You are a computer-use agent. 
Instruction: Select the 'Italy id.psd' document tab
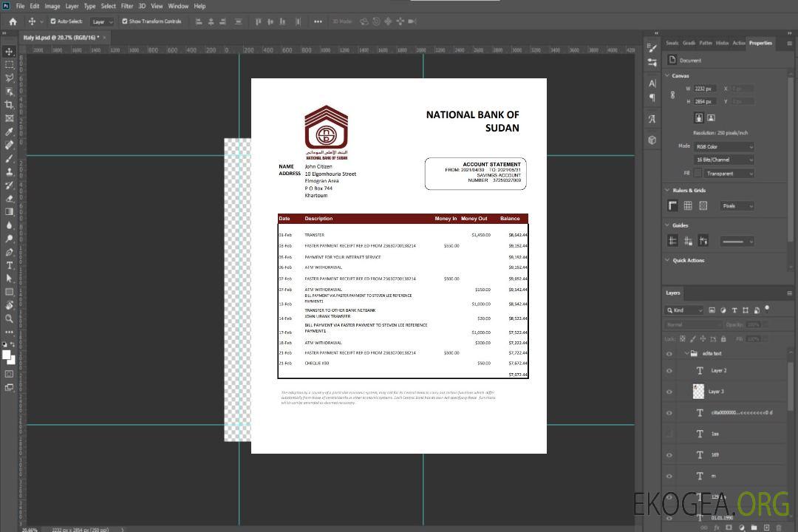[61, 38]
